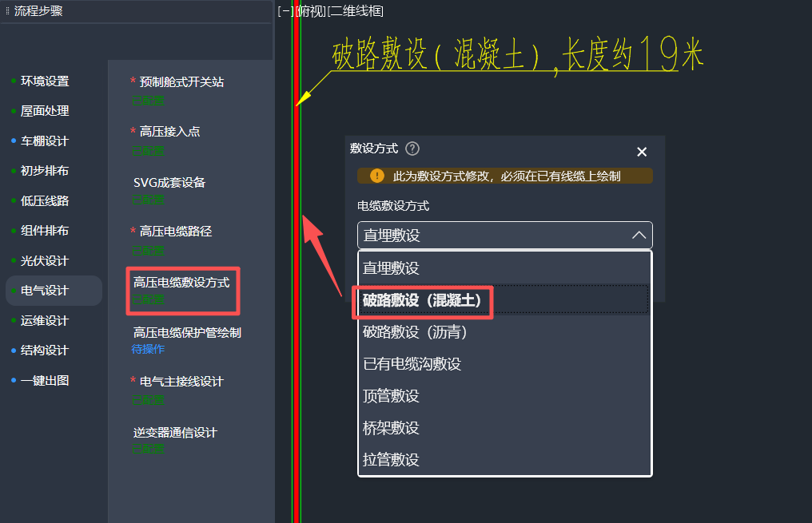812x523 pixels.
Task: Choose 破路敷设（混凝土） option
Action: pyautogui.click(x=423, y=300)
